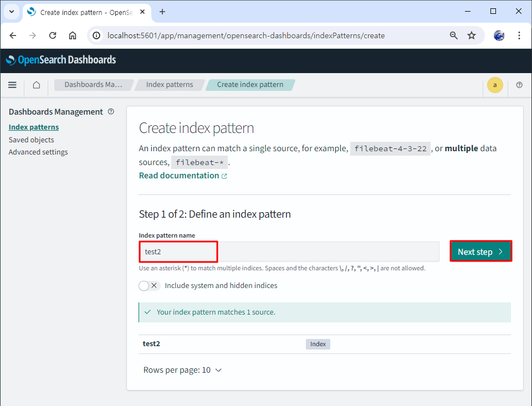Expand Rows per page dropdown
This screenshot has height=406, width=532.
(x=182, y=370)
